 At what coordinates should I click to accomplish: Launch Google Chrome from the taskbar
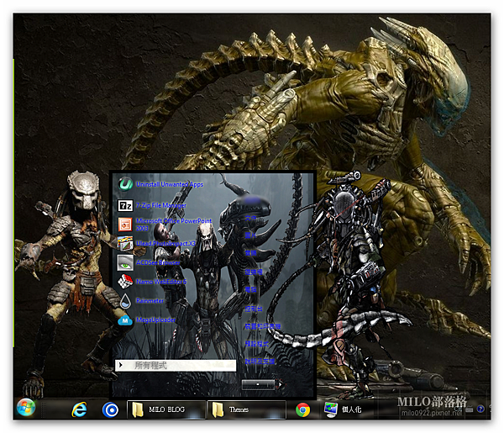[x=302, y=409]
